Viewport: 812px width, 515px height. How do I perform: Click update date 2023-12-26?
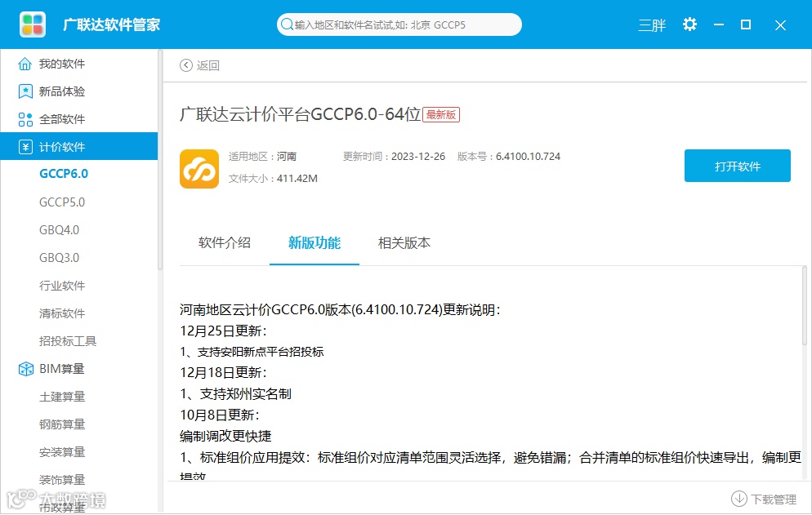click(418, 157)
